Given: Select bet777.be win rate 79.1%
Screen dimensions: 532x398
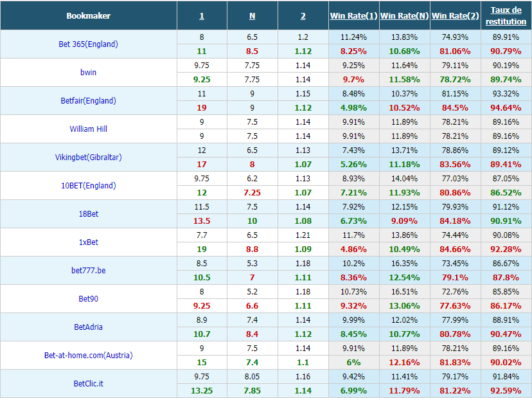Looking at the screenshot, I should (x=455, y=278).
